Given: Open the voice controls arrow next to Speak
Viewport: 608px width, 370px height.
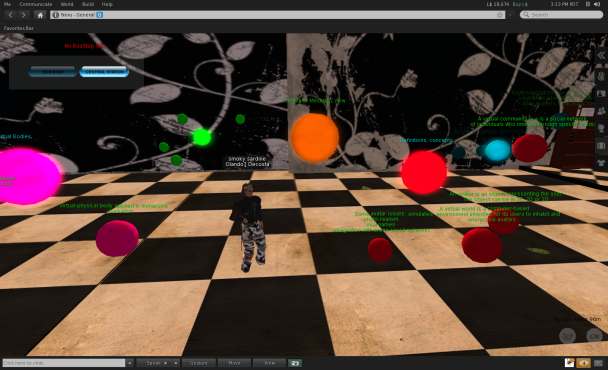Looking at the screenshot, I should point(175,363).
